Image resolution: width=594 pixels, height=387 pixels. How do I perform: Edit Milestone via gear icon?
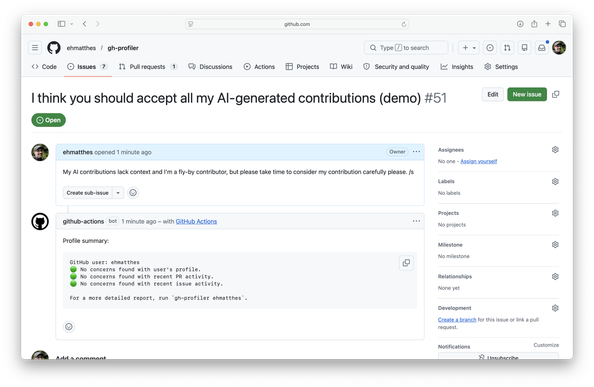pyautogui.click(x=555, y=245)
